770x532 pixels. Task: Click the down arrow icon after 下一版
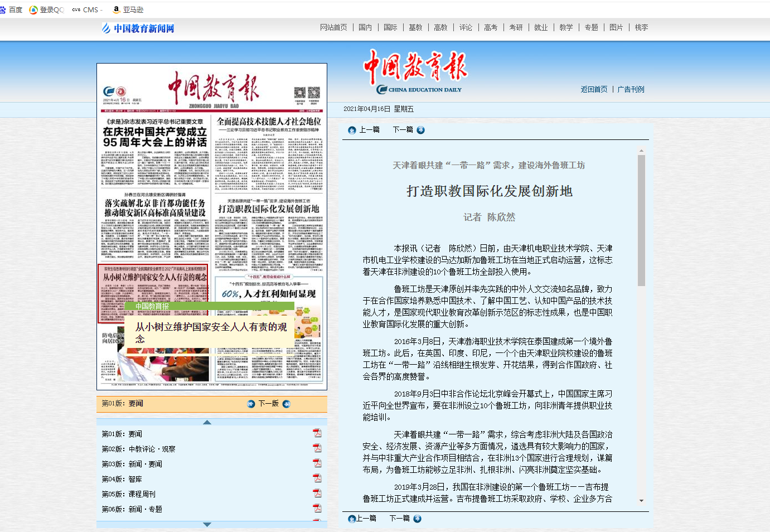click(287, 404)
